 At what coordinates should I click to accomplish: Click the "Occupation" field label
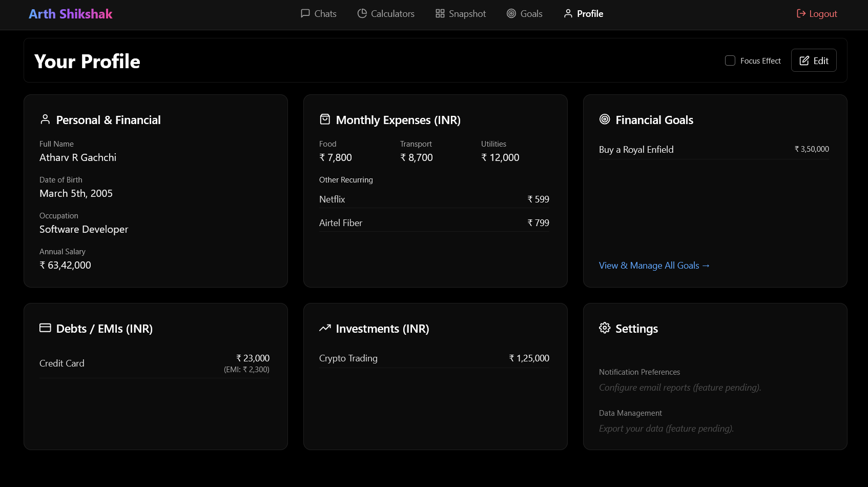pyautogui.click(x=58, y=216)
